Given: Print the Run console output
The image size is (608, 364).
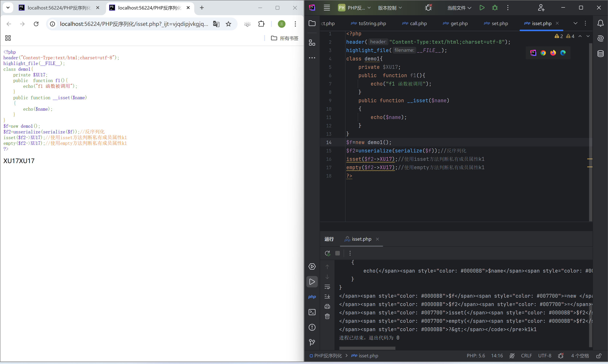Looking at the screenshot, I should [327, 306].
